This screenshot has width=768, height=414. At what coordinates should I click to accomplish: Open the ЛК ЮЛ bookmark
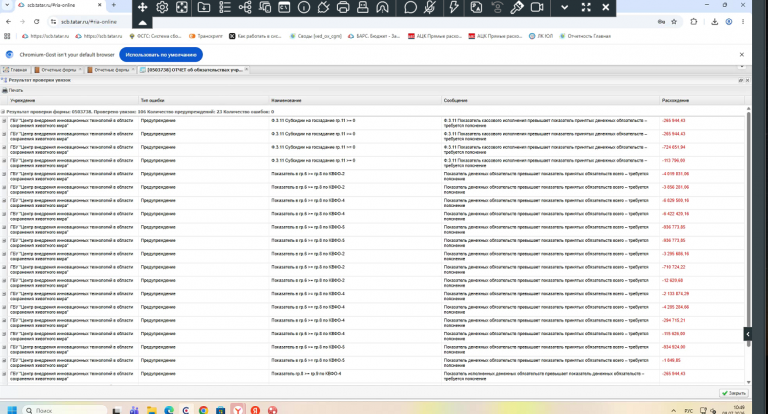(x=541, y=36)
